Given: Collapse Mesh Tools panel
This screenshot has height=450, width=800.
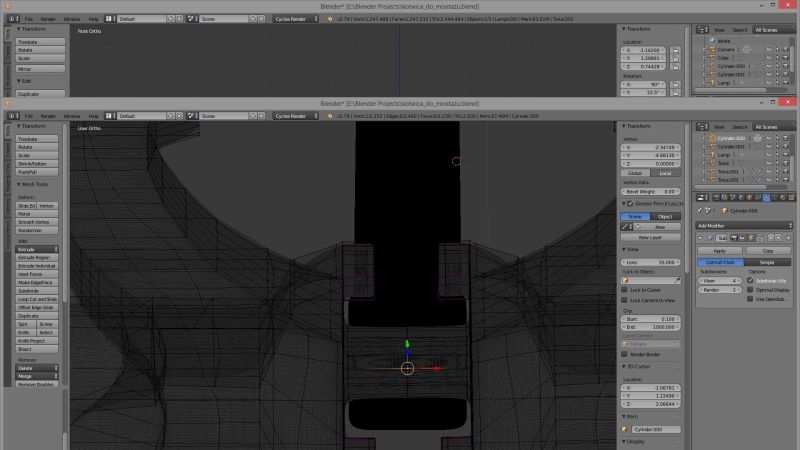Looking at the screenshot, I should click(19, 184).
